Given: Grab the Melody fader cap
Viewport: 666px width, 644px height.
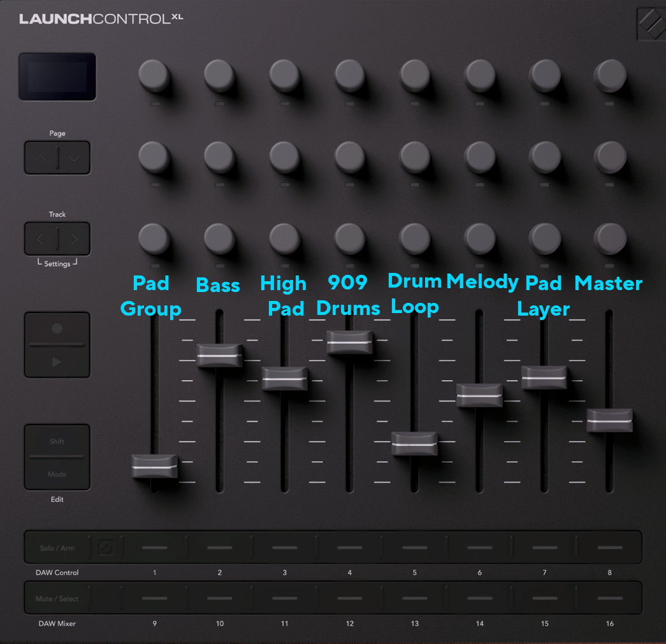Looking at the screenshot, I should (x=479, y=395).
